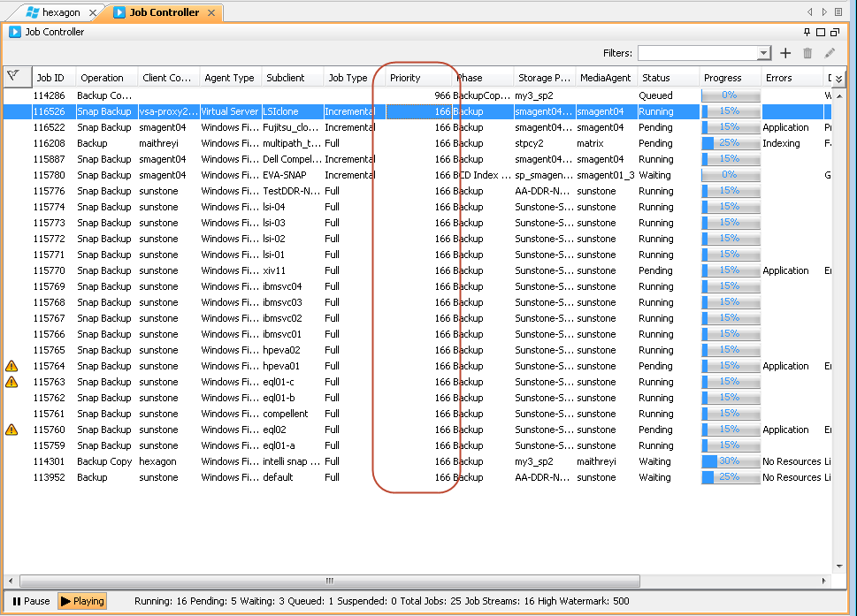Toggle the Playing button

click(x=82, y=601)
